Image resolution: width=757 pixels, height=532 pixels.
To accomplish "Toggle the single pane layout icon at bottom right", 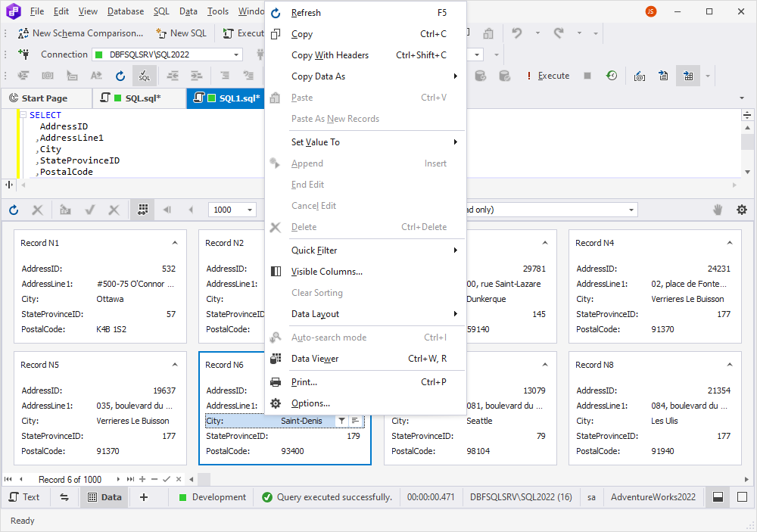I will [x=742, y=496].
